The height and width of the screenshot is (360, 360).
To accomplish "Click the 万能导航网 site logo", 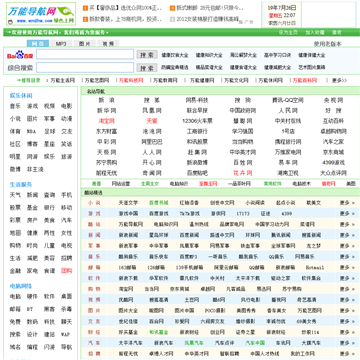I will 41,14.
